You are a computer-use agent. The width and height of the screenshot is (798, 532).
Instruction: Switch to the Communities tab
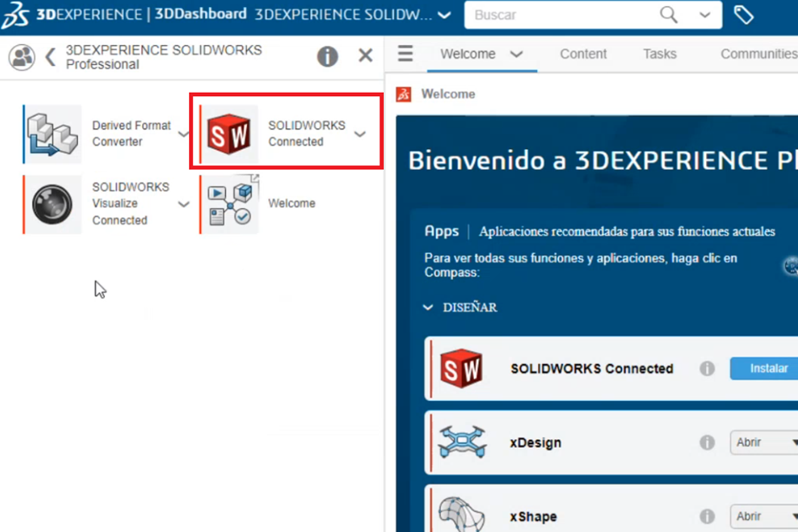[x=759, y=54]
